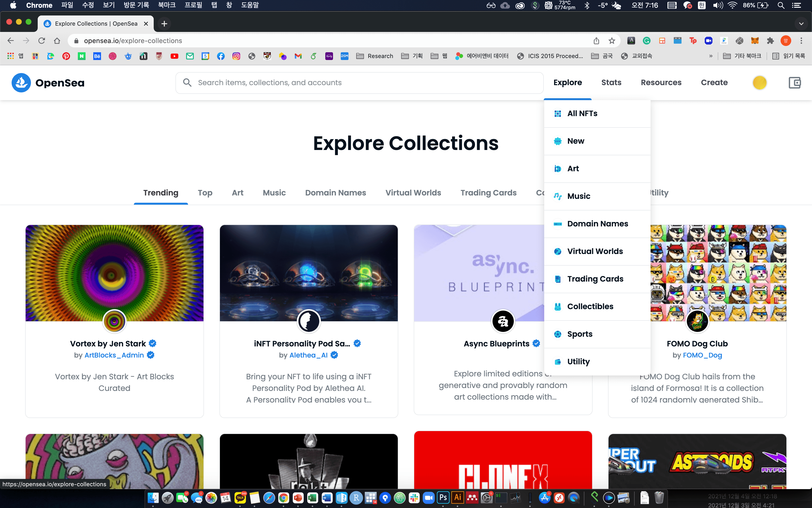Open the Vortex by Jen Stark banner image

coord(114,273)
